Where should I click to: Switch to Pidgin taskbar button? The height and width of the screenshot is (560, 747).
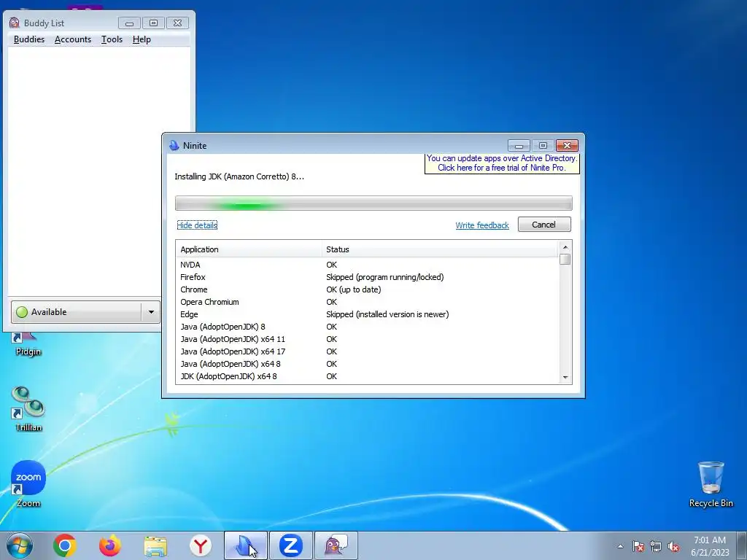coord(336,545)
